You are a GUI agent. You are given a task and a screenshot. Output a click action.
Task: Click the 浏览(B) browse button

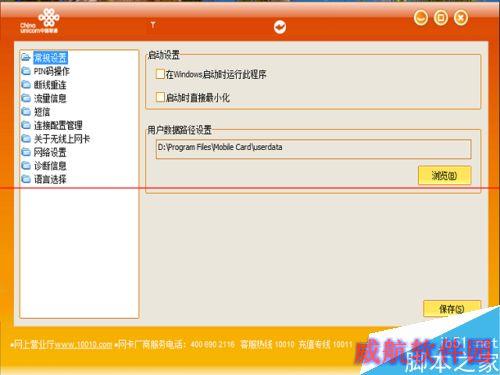click(x=444, y=175)
